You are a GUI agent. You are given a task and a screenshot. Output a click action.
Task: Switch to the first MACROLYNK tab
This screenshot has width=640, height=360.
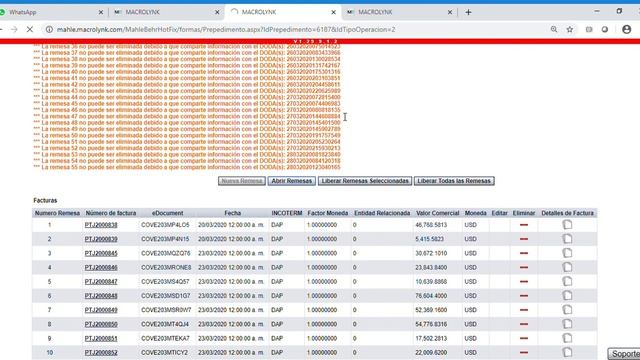tap(167, 12)
